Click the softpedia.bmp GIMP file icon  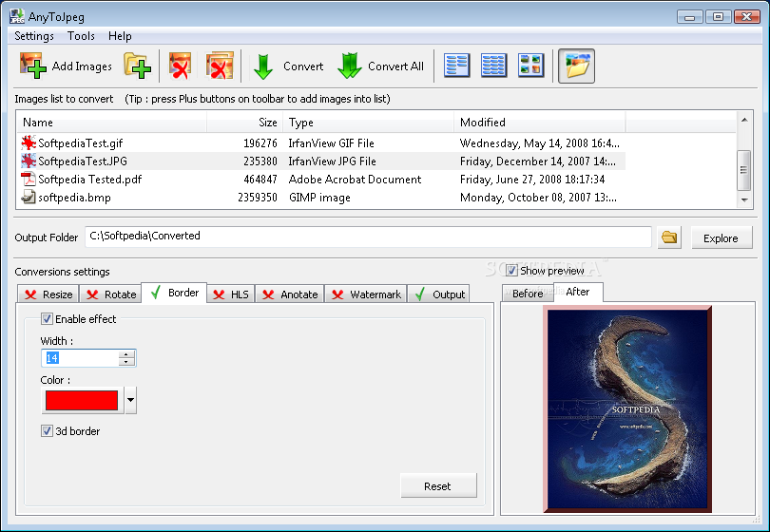click(29, 198)
